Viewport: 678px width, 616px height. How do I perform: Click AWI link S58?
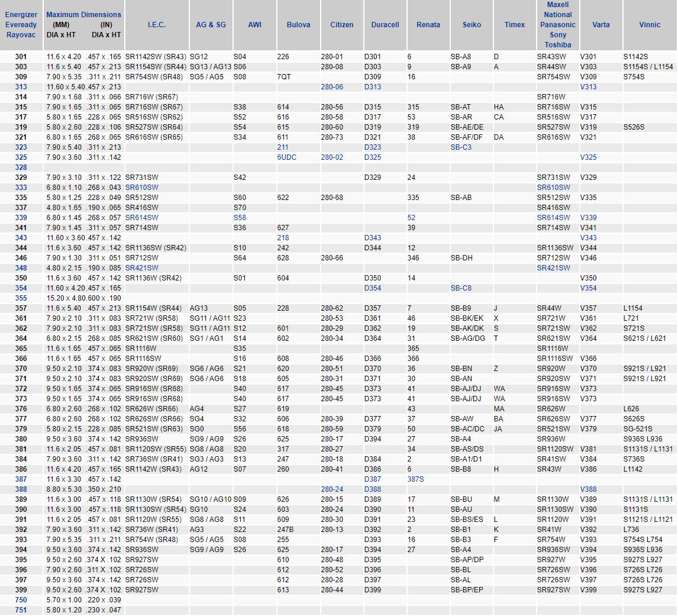coord(240,218)
